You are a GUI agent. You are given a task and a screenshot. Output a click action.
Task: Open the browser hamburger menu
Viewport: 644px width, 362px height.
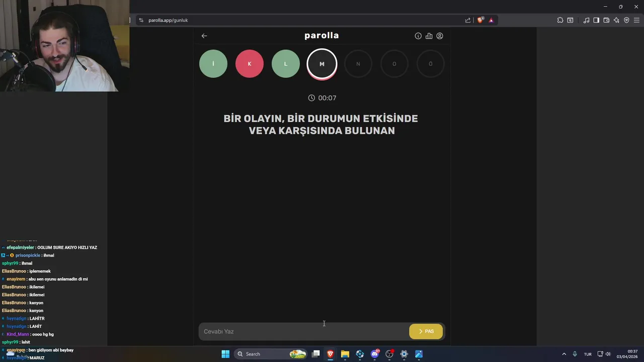pos(636,20)
